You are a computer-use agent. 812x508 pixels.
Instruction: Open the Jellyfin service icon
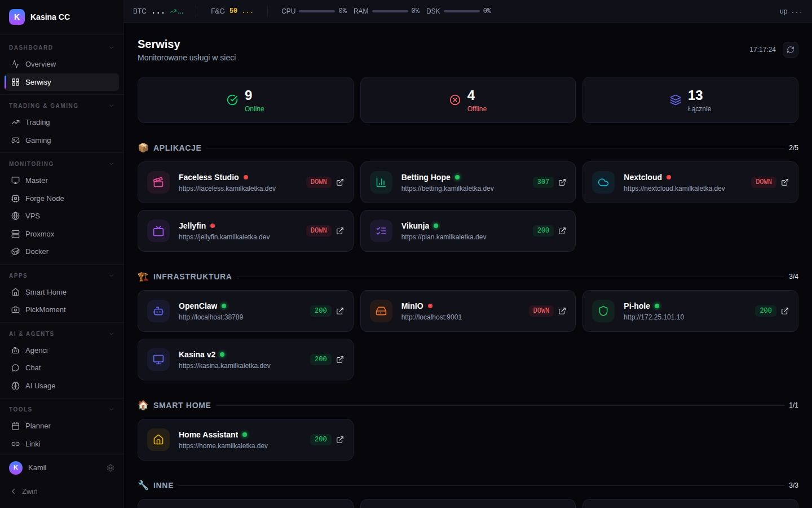(x=158, y=231)
